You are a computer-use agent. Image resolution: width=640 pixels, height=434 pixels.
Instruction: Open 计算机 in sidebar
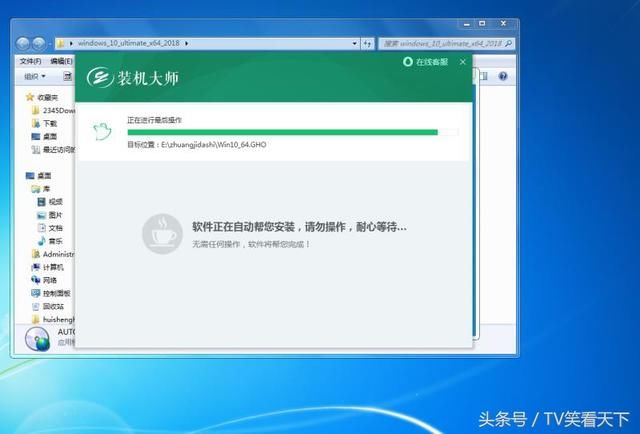coord(48,267)
